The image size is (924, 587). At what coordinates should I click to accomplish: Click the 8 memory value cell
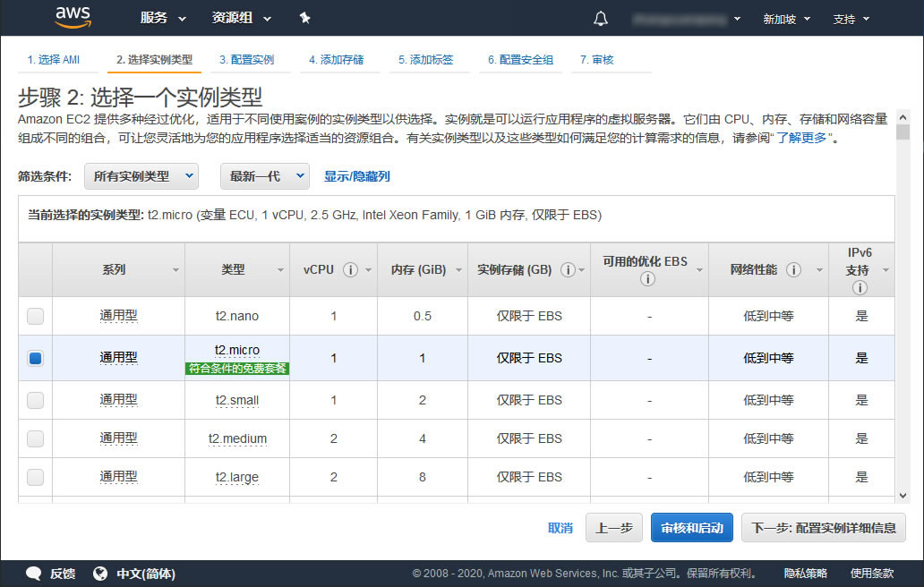click(x=423, y=477)
